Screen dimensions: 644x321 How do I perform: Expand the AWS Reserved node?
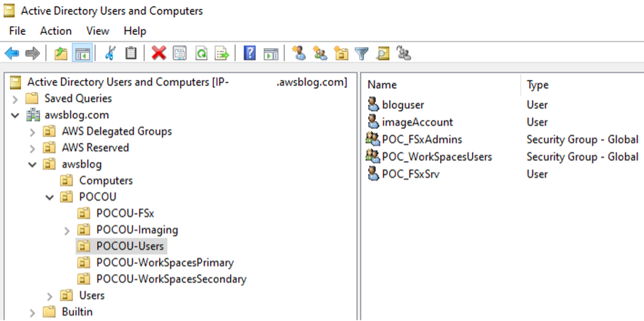point(33,148)
